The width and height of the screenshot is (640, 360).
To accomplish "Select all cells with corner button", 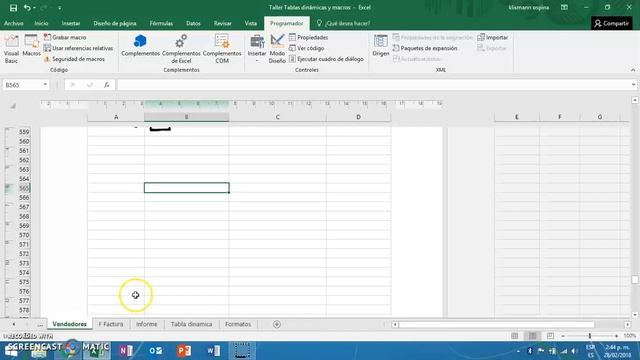I will [13, 107].
